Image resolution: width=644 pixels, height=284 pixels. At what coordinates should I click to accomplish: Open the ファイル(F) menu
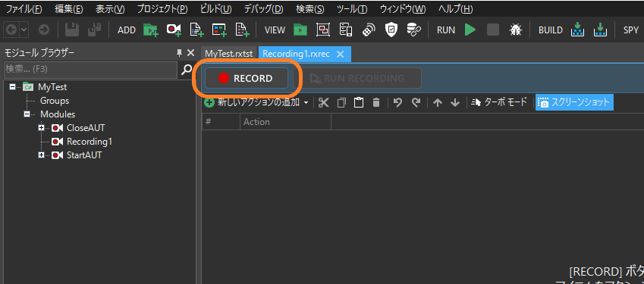point(24,8)
